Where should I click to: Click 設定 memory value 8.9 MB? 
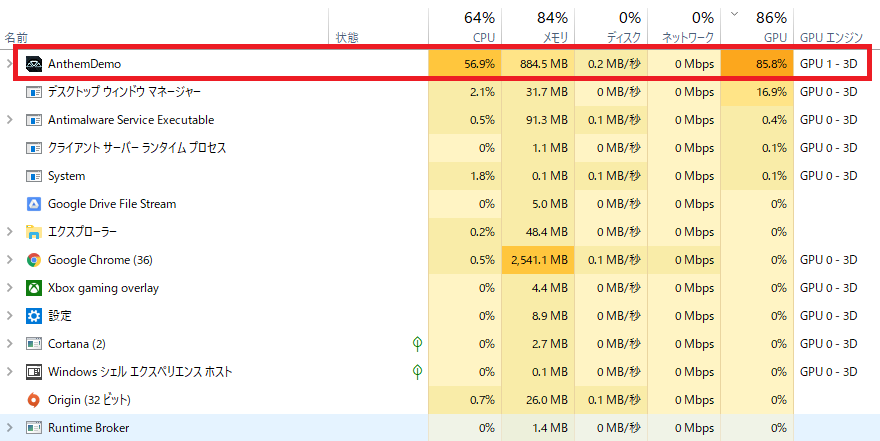(549, 316)
